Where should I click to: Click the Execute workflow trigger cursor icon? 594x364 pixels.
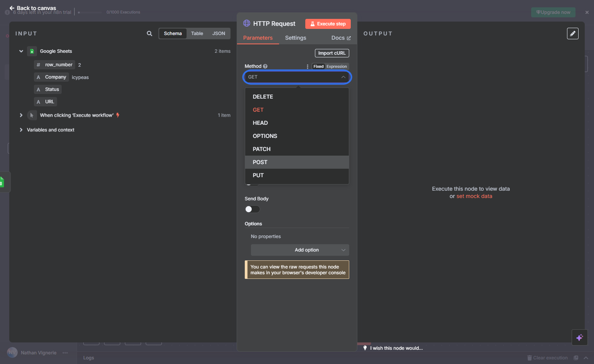pyautogui.click(x=32, y=115)
